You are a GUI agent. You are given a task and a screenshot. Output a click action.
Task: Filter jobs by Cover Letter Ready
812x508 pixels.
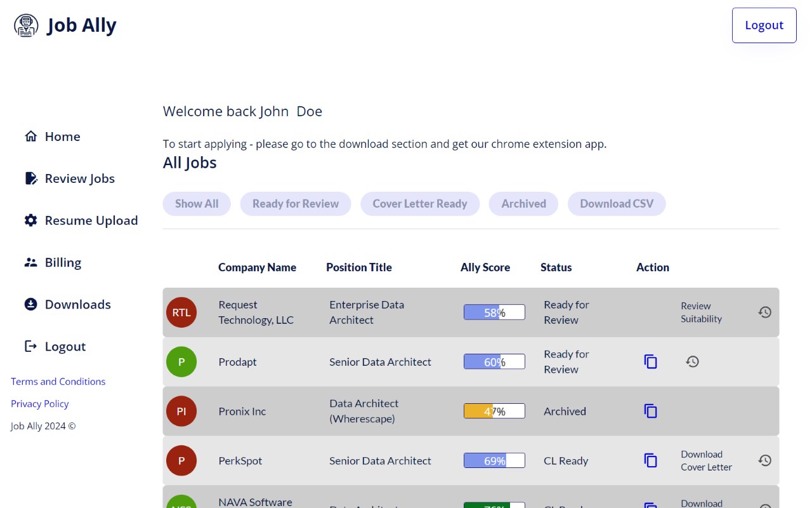420,204
